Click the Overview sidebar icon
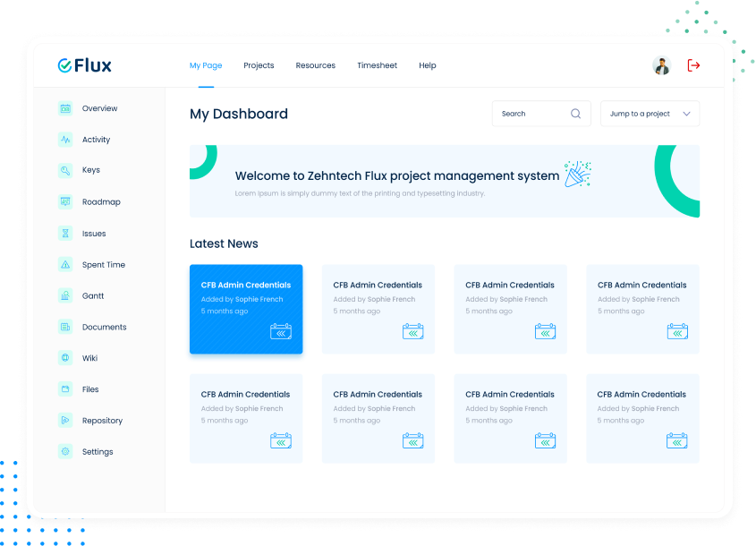Screen dimensions: 756x546 (x=65, y=108)
